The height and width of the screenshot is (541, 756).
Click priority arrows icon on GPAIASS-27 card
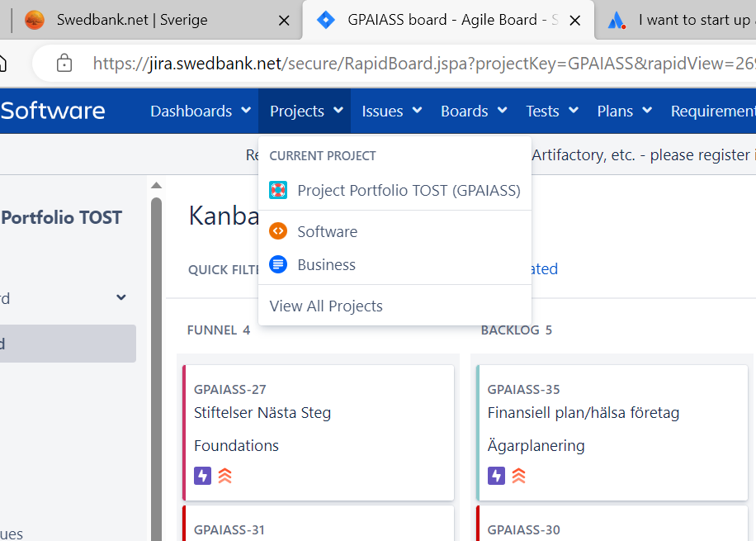click(225, 476)
